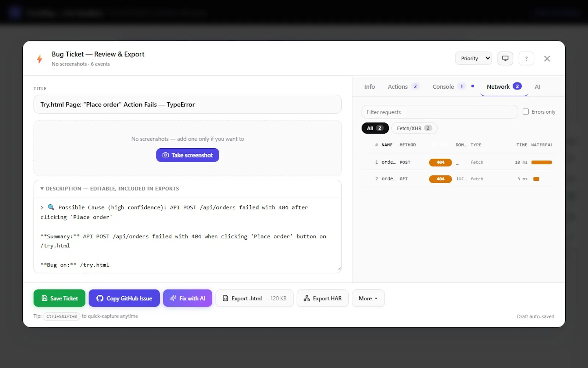Select the Network tab

coord(504,86)
